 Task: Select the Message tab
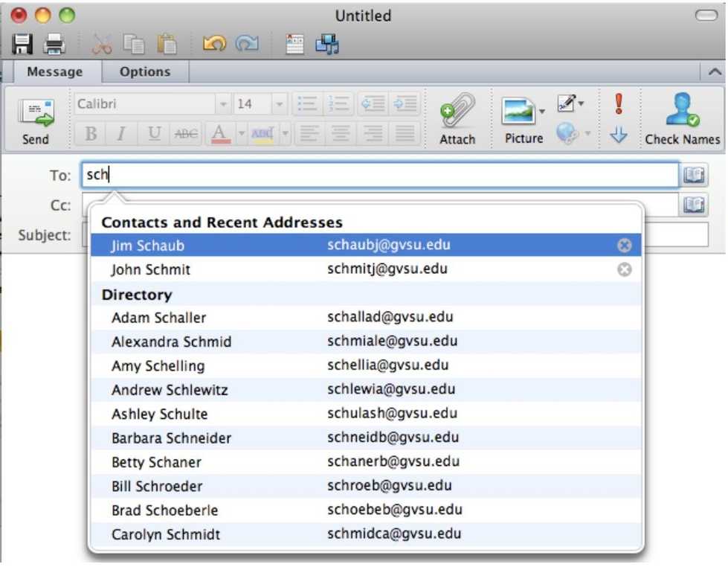(54, 72)
